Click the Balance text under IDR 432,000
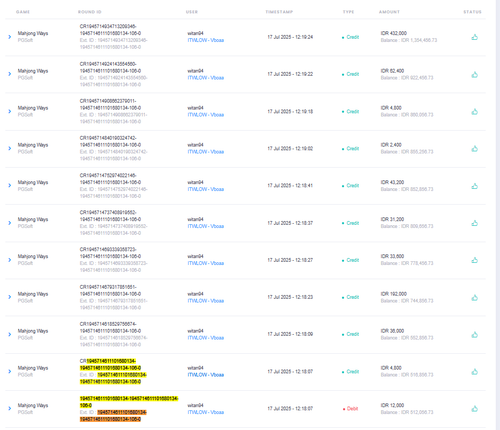 pyautogui.click(x=409, y=40)
